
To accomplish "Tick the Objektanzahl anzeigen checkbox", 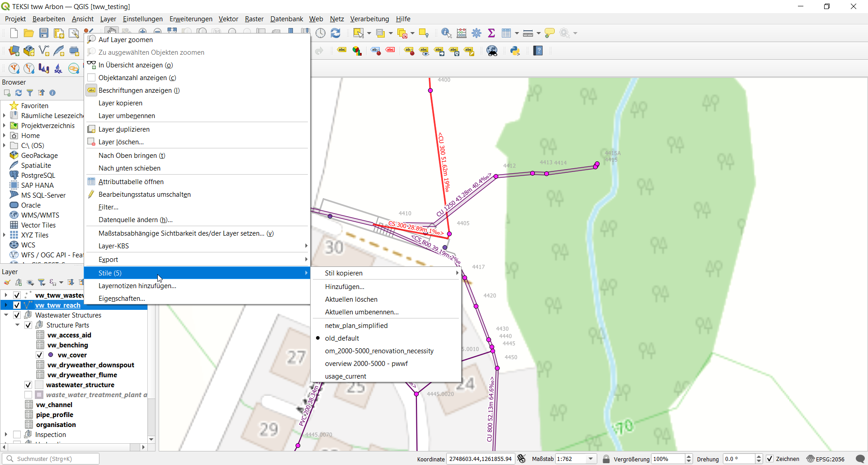I will (91, 78).
